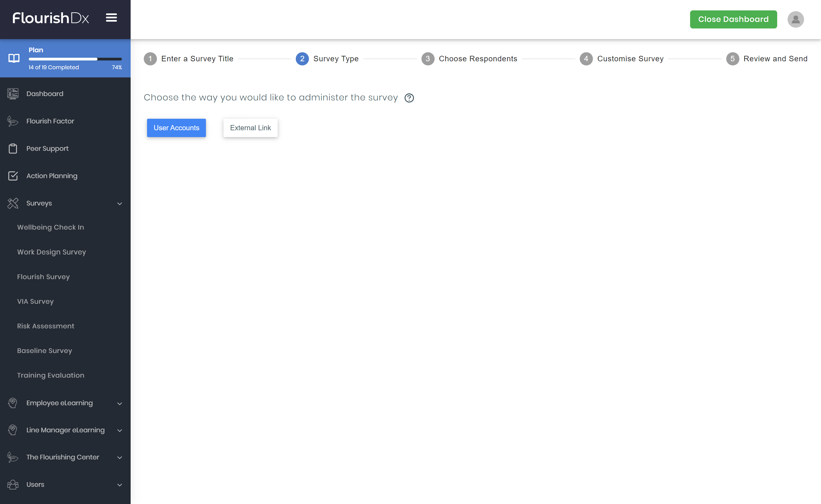Expand the Line Manager eLearning chevron
Screen dimensions: 821x504
(x=119, y=430)
